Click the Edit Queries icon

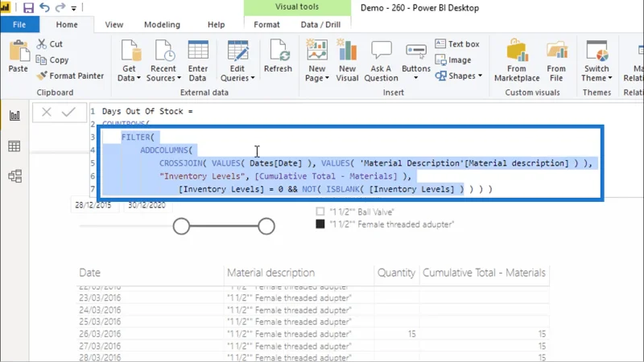point(237,51)
